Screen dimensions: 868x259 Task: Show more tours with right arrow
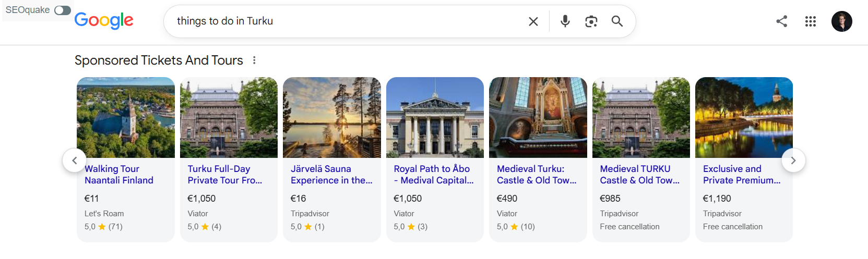pyautogui.click(x=793, y=161)
